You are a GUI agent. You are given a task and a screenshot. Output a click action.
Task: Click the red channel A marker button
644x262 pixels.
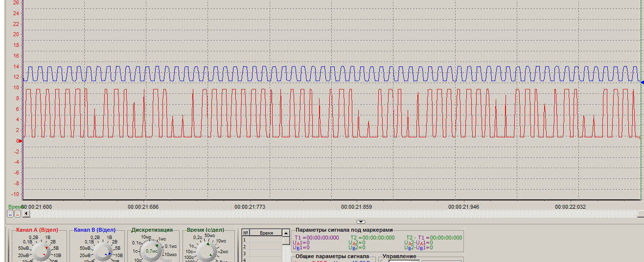pos(18,214)
